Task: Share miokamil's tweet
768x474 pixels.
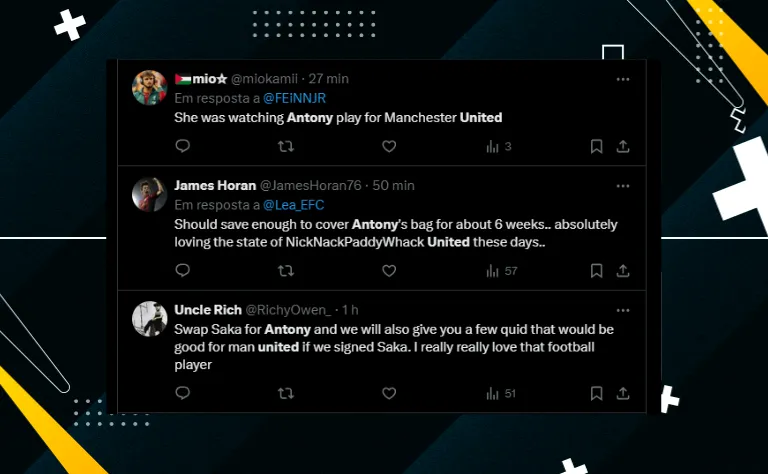Action: click(622, 146)
